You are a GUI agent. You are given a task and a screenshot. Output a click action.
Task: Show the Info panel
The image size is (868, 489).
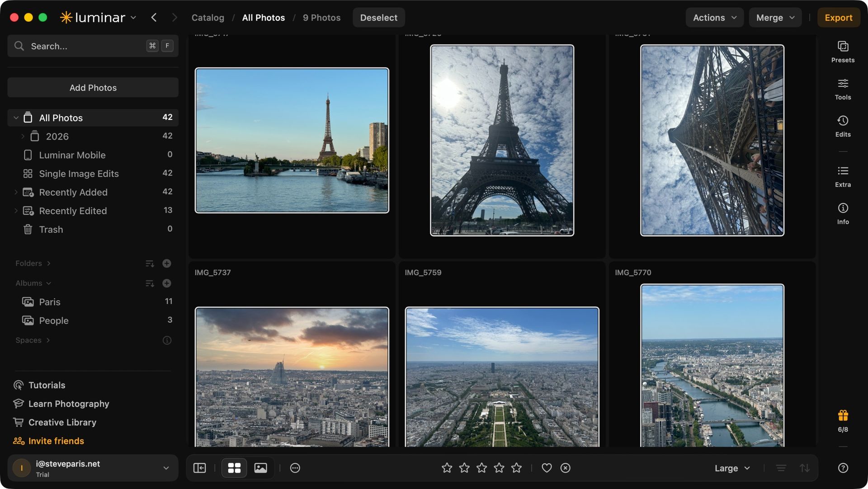coord(843,213)
